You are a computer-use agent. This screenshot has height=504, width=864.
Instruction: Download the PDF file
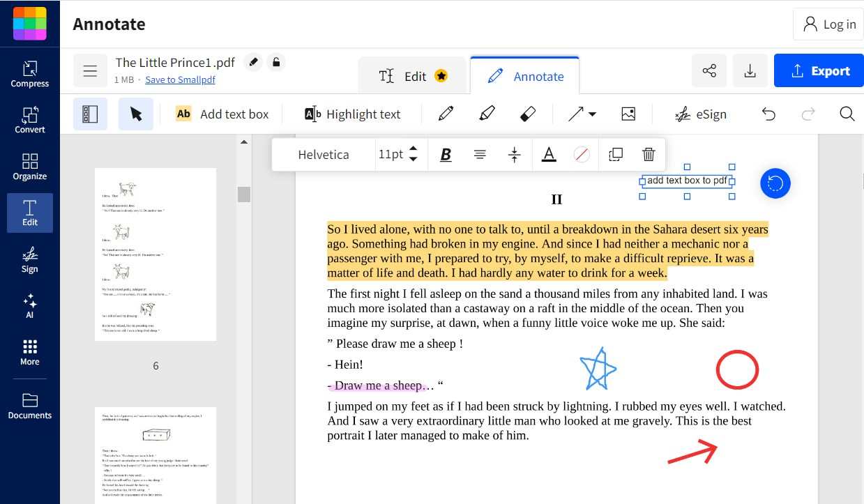(x=750, y=70)
